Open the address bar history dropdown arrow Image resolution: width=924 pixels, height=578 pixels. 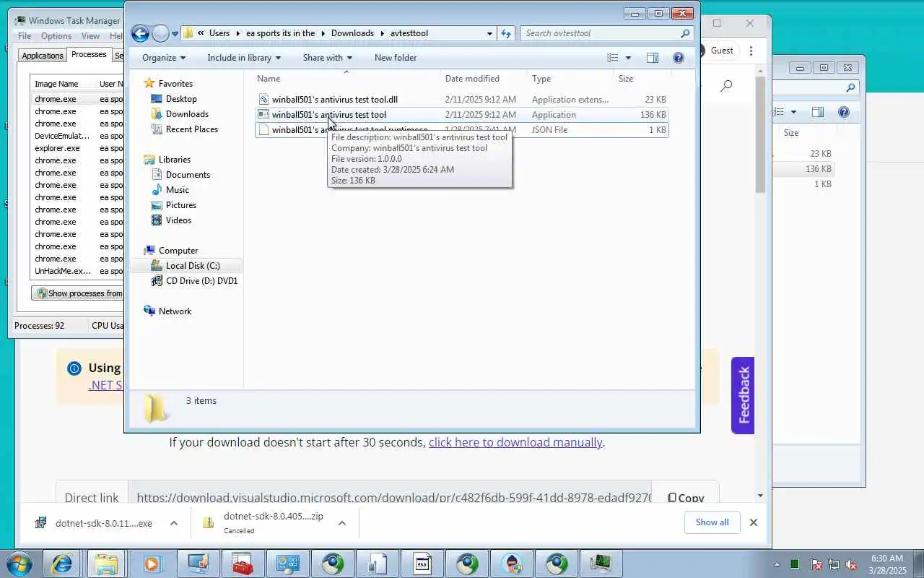coord(489,33)
